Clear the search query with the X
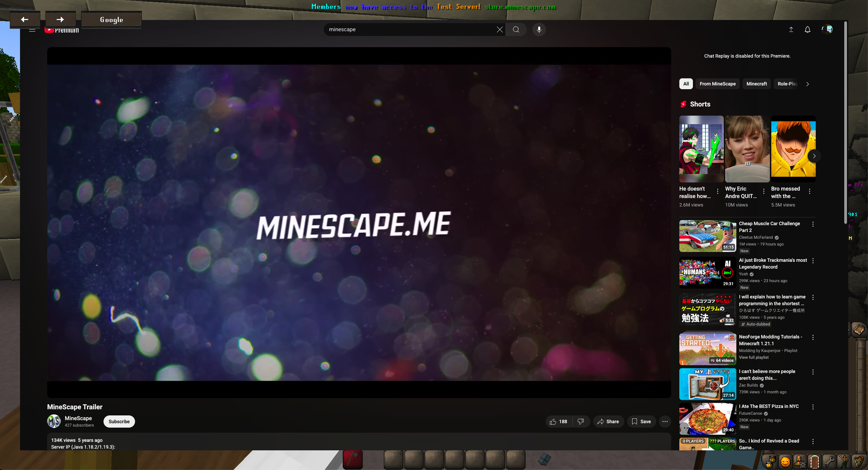This screenshot has height=470, width=868. click(499, 30)
